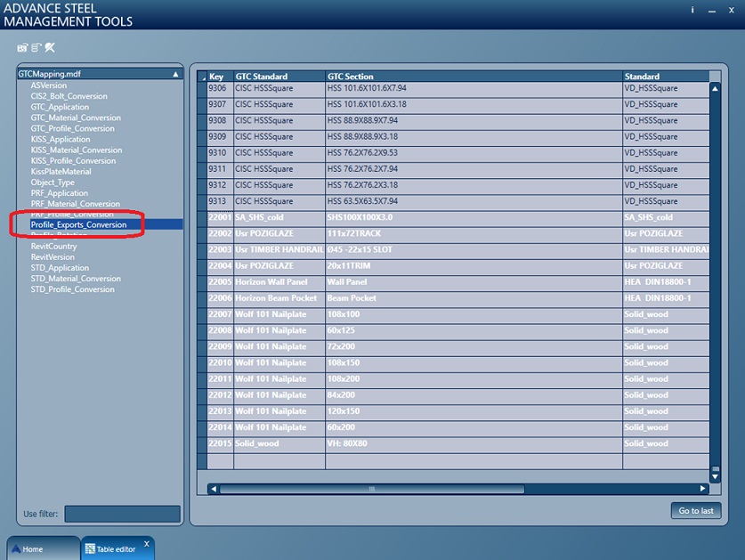Click the horizontal scrollbar thumb

pyautogui.click(x=372, y=489)
